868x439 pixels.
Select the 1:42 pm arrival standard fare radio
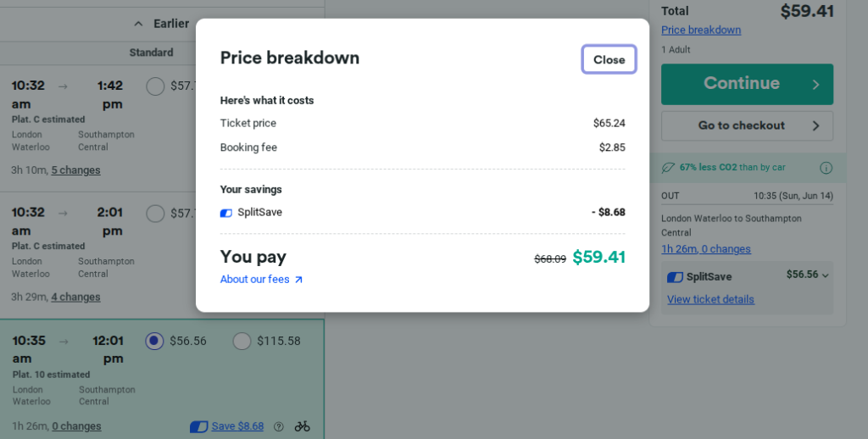(155, 86)
